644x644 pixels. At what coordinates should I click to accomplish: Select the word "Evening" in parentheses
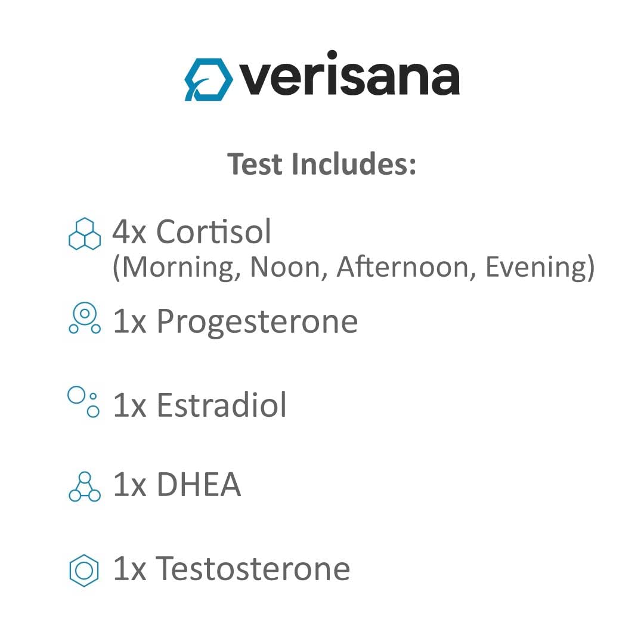[535, 267]
